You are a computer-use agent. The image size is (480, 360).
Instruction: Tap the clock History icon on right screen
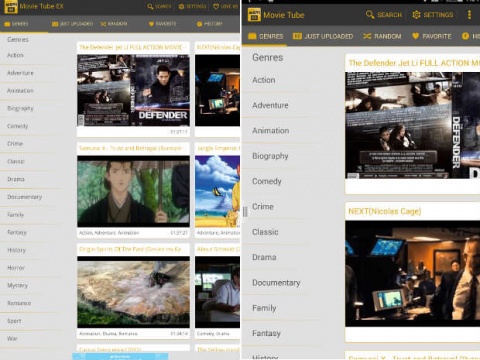click(x=465, y=36)
